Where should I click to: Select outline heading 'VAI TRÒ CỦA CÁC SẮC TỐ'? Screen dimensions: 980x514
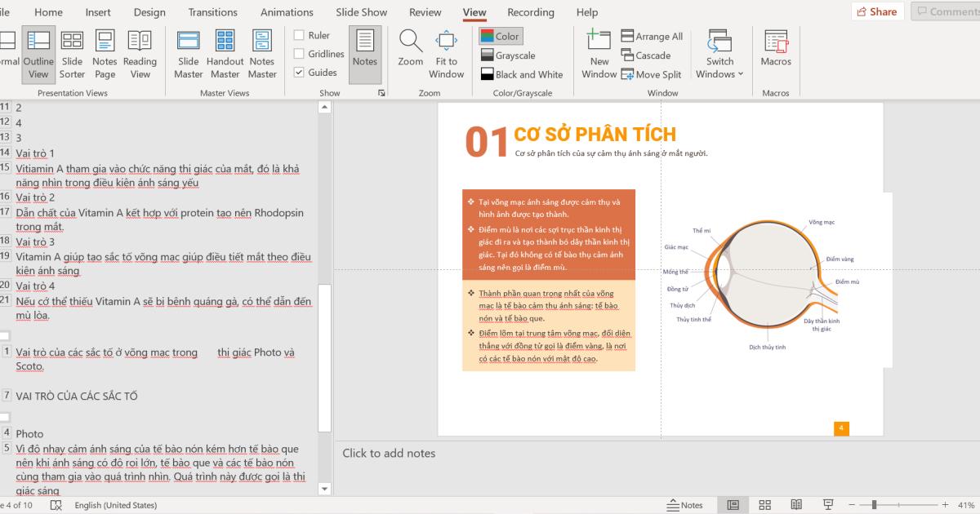click(x=77, y=397)
